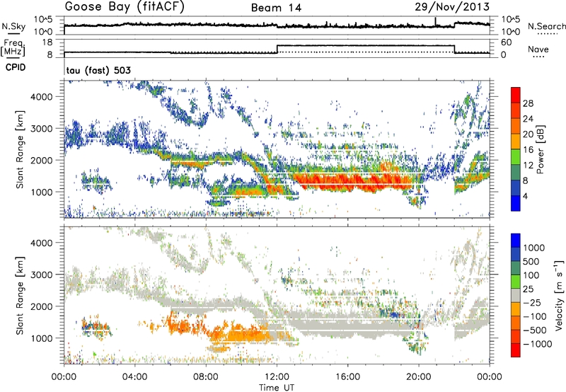566x392 pixels.
Task: Click the blue bottom of the power colorbar
Action: (x=516, y=205)
